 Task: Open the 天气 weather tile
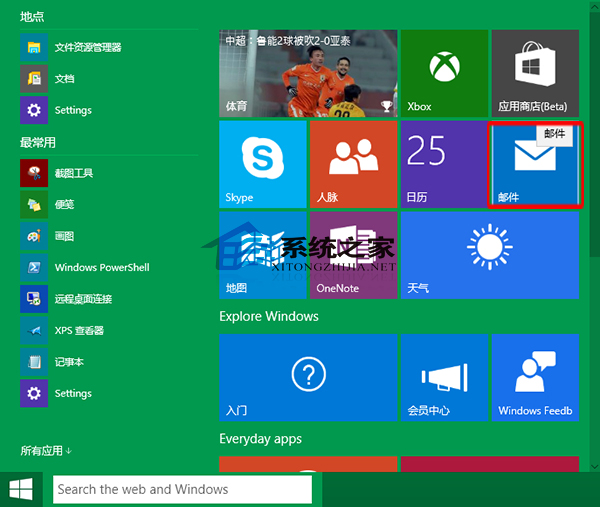click(x=490, y=255)
